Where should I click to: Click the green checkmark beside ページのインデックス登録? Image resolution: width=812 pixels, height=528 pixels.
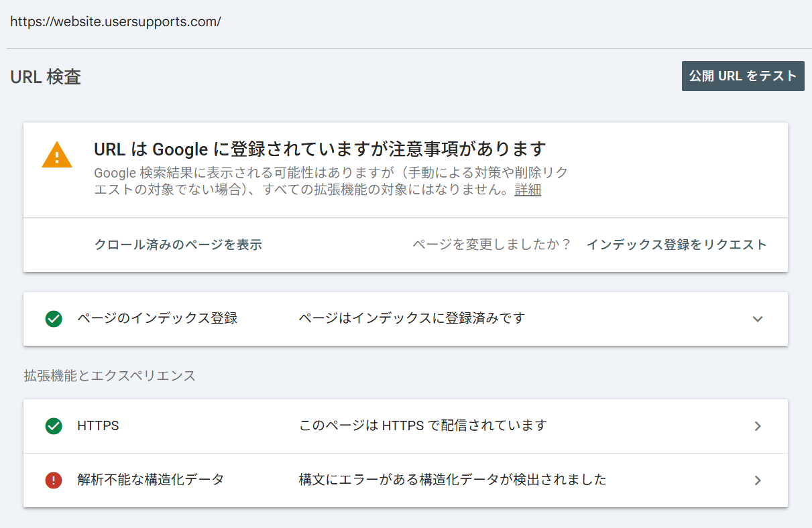click(x=54, y=319)
